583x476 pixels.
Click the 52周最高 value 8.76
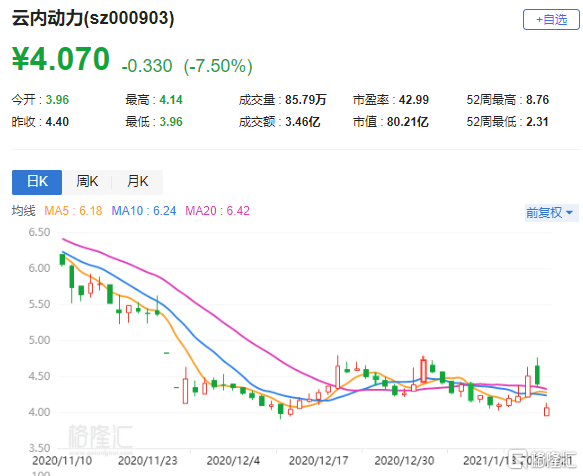[x=537, y=100]
